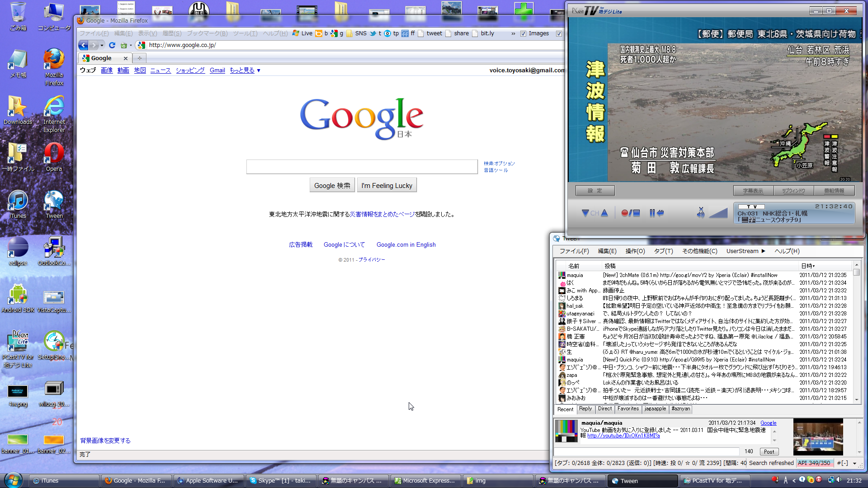Open the Gmail link on Google page
Viewport: 868px width, 488px height.
tap(217, 70)
